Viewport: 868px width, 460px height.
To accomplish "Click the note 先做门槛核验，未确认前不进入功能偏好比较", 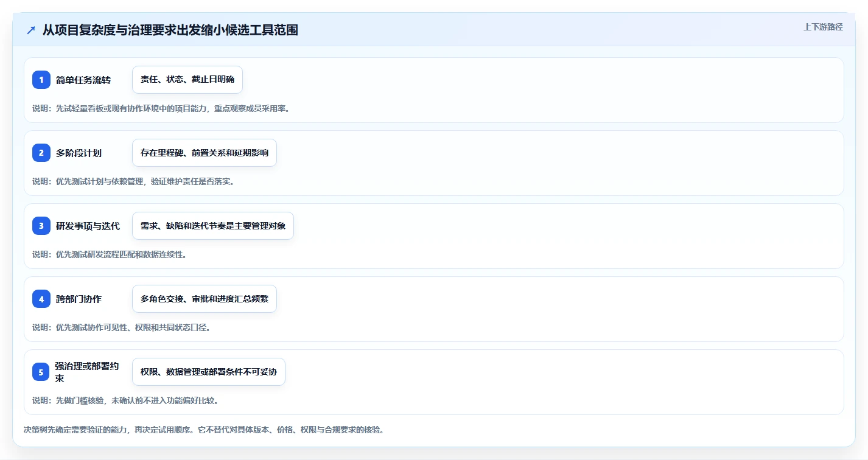I will point(125,400).
